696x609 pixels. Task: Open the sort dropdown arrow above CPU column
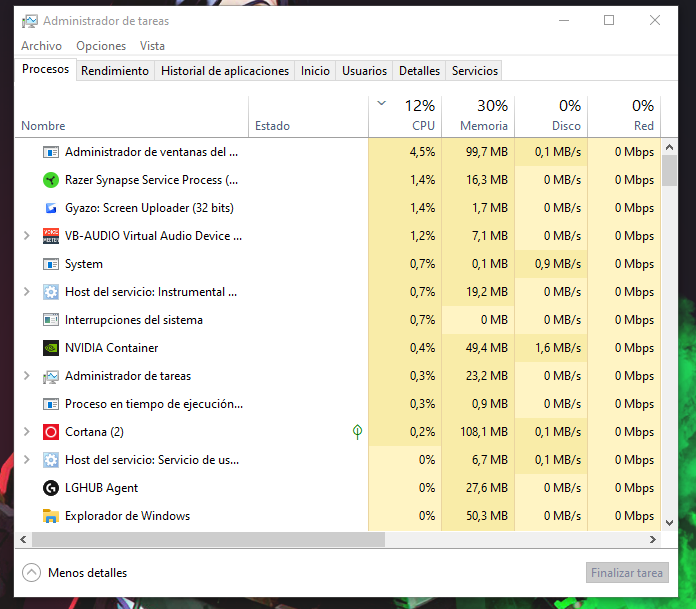click(x=382, y=103)
